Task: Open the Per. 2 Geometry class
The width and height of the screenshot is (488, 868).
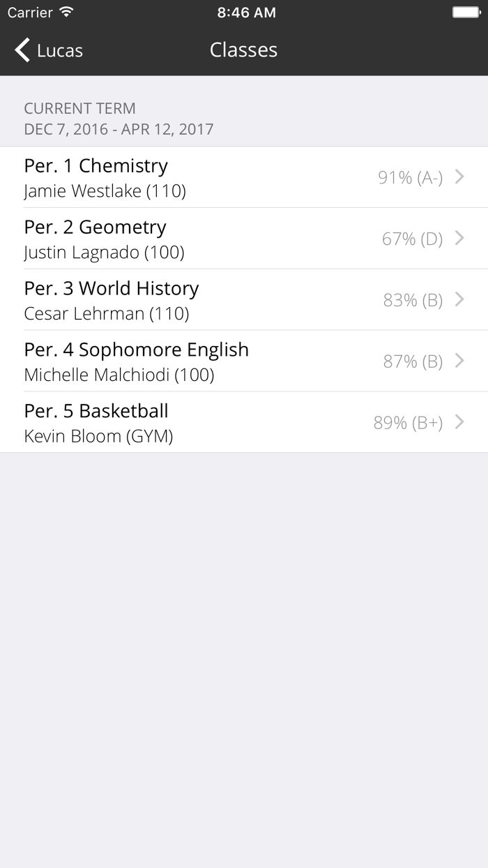Action: point(209,239)
